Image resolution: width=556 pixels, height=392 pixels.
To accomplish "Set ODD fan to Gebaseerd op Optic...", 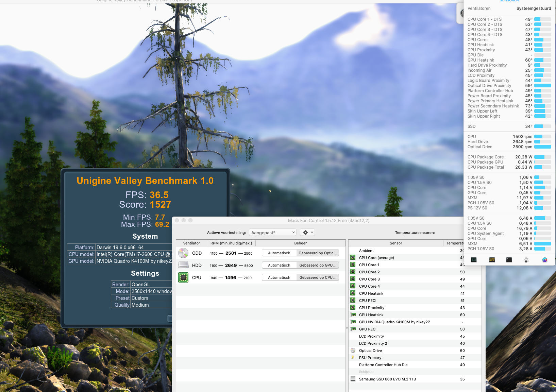I will 318,253.
